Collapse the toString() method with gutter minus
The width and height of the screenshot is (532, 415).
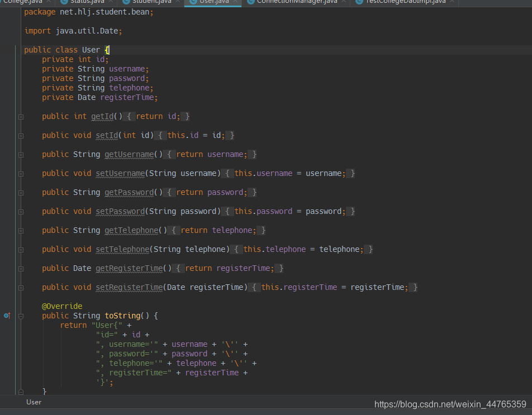(21, 316)
